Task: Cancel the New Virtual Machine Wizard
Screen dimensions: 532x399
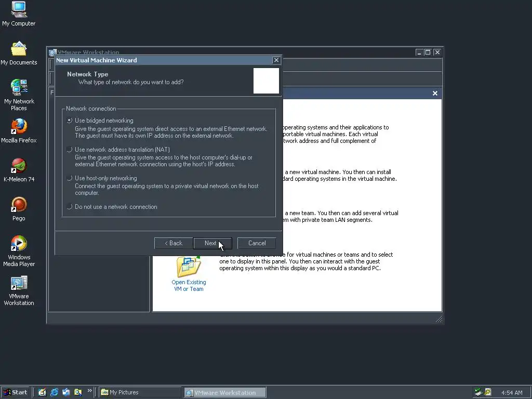Action: click(257, 243)
